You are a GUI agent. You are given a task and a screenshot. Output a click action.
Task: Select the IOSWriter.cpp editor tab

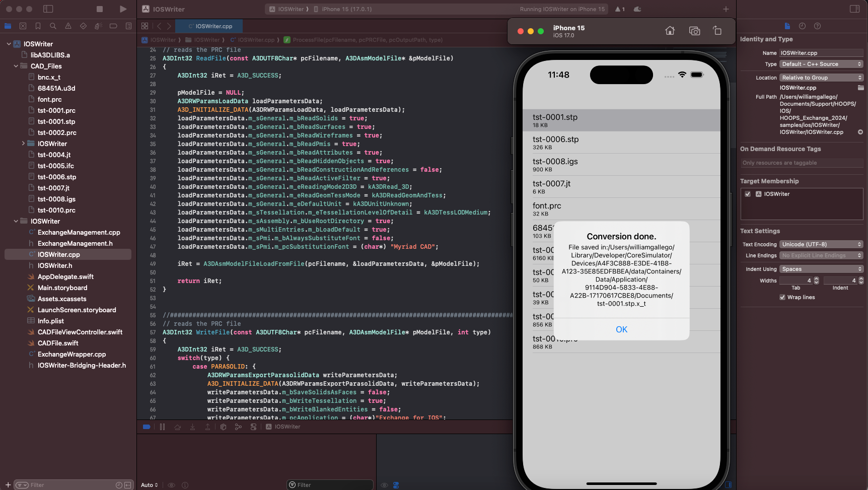pyautogui.click(x=209, y=26)
